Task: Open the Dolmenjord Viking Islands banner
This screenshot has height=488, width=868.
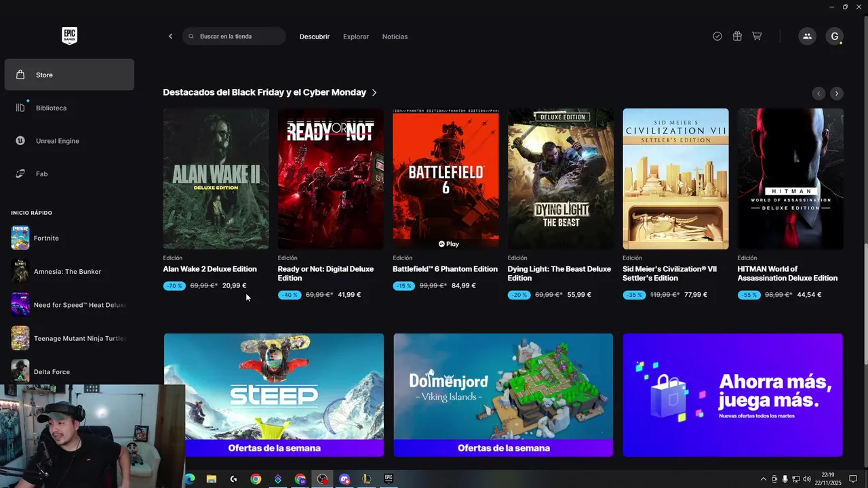Action: [x=503, y=395]
